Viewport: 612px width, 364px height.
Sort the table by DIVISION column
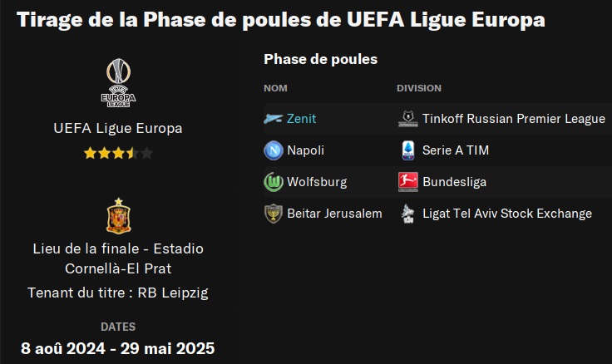[419, 88]
